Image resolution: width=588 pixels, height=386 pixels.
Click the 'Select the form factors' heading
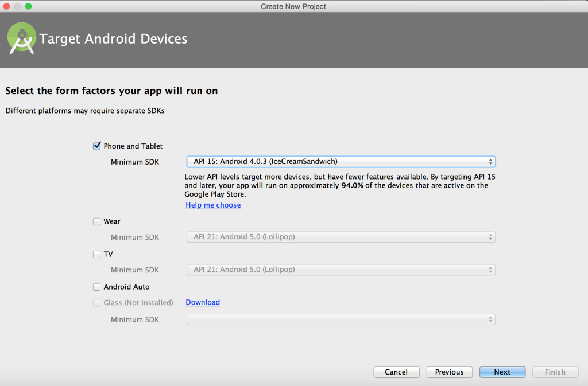pyautogui.click(x=111, y=91)
